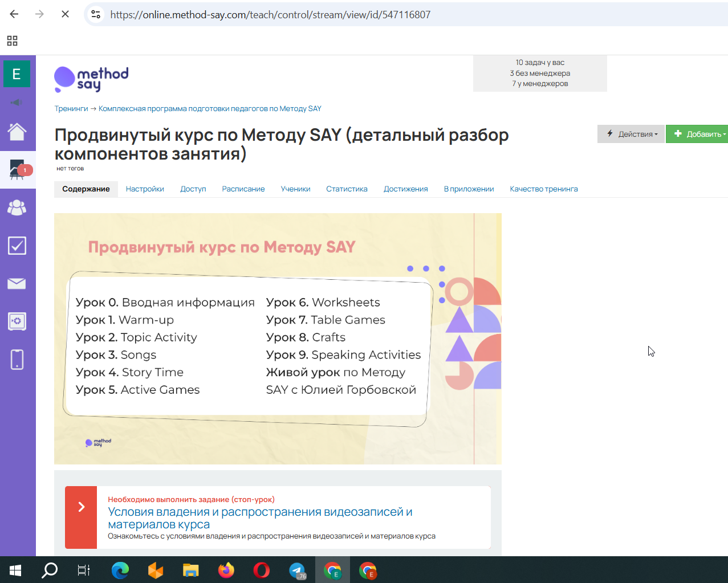Click the browser address bar URL

click(270, 15)
